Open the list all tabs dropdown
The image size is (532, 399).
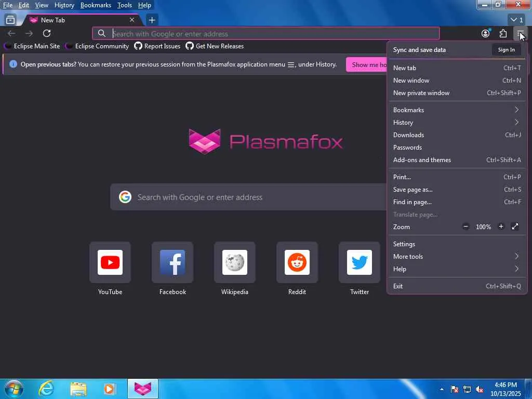(x=517, y=20)
